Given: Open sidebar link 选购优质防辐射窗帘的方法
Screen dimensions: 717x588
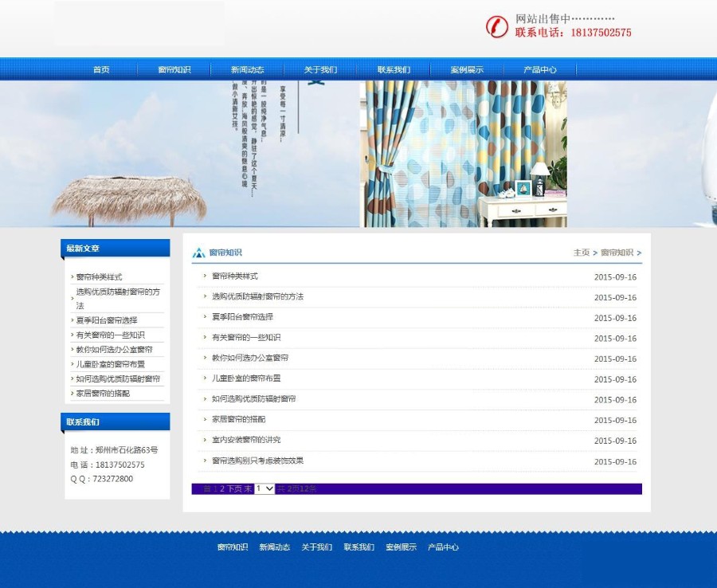Looking at the screenshot, I should pyautogui.click(x=118, y=299).
